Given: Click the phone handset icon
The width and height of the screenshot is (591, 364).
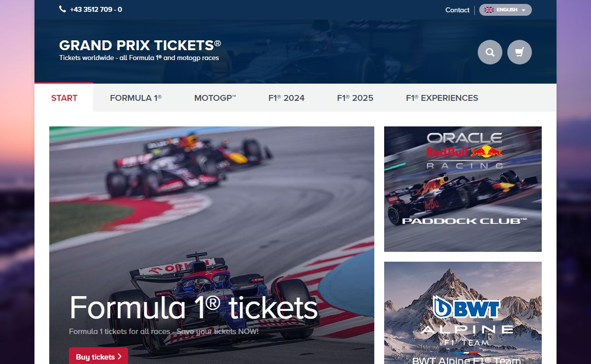Looking at the screenshot, I should [63, 9].
